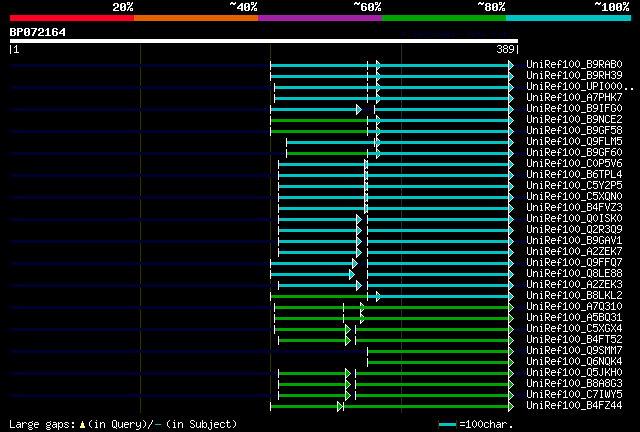This screenshot has height=432, width=640.
Task: Click the cyan ~100% identity legend bar
Action: [568, 18]
